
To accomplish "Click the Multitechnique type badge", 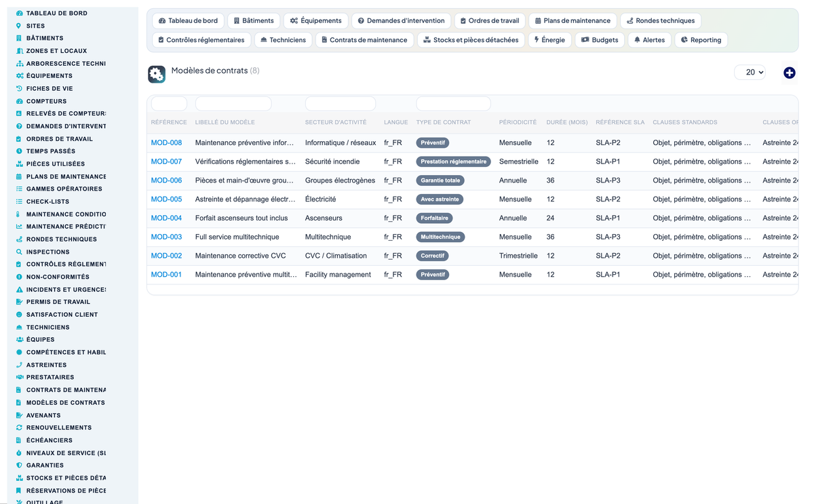I will pyautogui.click(x=441, y=237).
